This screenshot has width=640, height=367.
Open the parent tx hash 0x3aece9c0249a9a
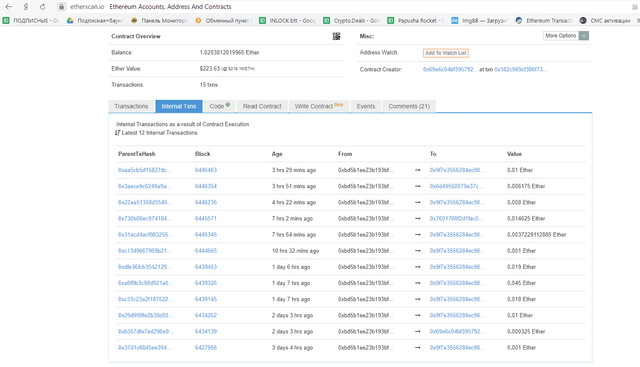click(x=144, y=186)
